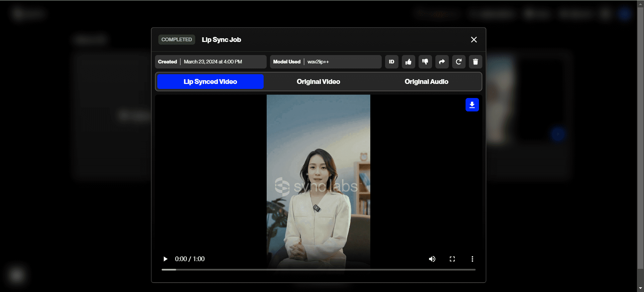Switch to the Original Video tab
644x292 pixels.
pyautogui.click(x=318, y=82)
